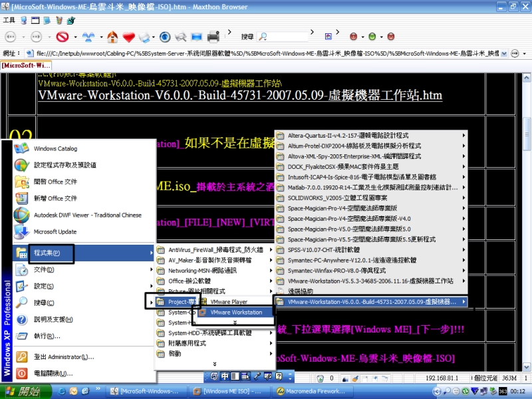Open 開啟 Office 文件 entry

coord(84,182)
